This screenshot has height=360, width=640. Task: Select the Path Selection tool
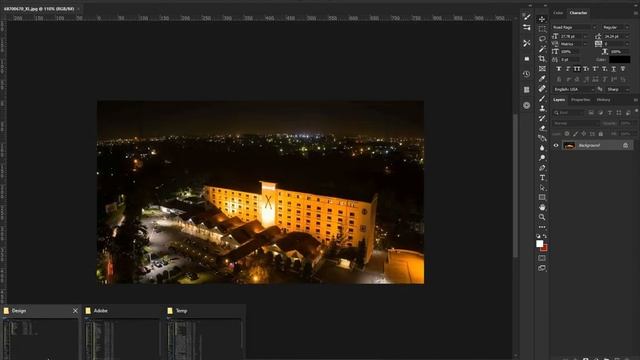pyautogui.click(x=542, y=187)
